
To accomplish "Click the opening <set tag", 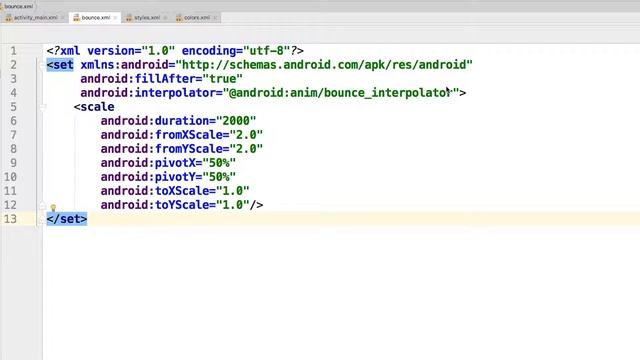I will pyautogui.click(x=60, y=64).
